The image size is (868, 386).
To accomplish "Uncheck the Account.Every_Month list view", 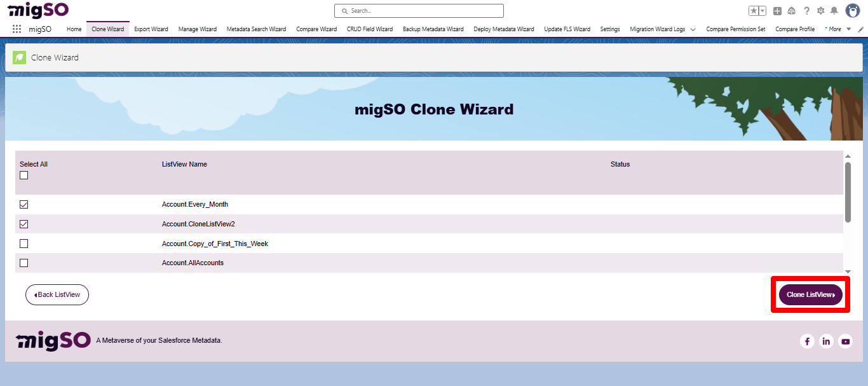I will pos(24,204).
